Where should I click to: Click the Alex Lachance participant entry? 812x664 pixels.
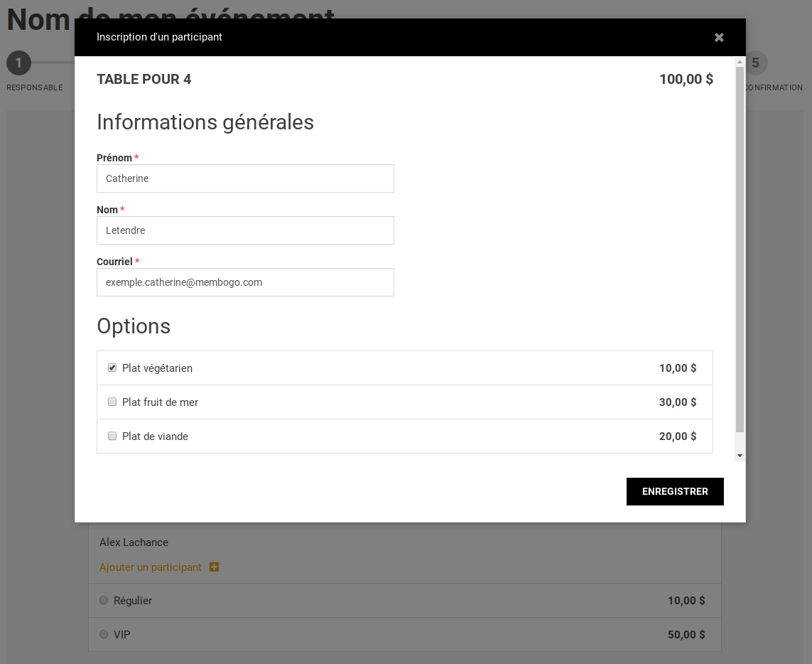coord(134,542)
